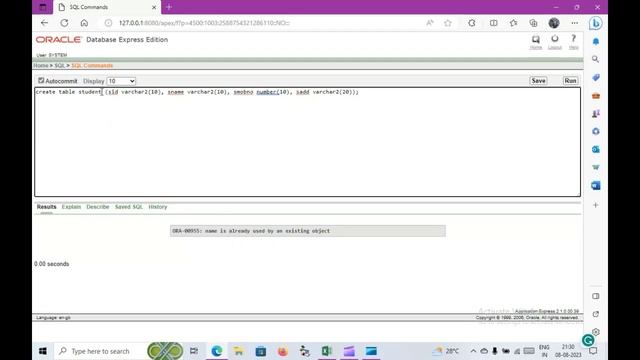Open Settings and more ellipsis menu
This screenshot has width=640, height=360.
[575, 23]
